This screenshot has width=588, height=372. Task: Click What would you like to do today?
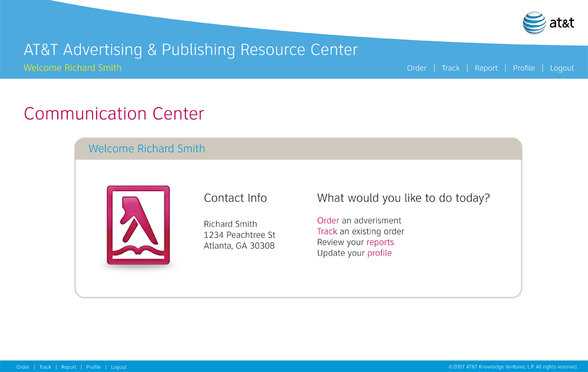[404, 198]
